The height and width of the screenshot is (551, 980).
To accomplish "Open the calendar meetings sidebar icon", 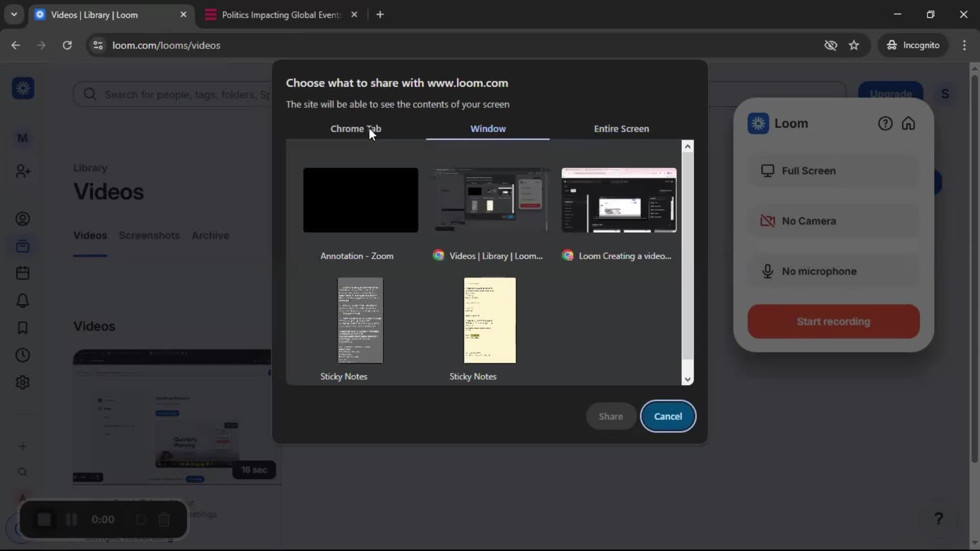I will pyautogui.click(x=22, y=273).
